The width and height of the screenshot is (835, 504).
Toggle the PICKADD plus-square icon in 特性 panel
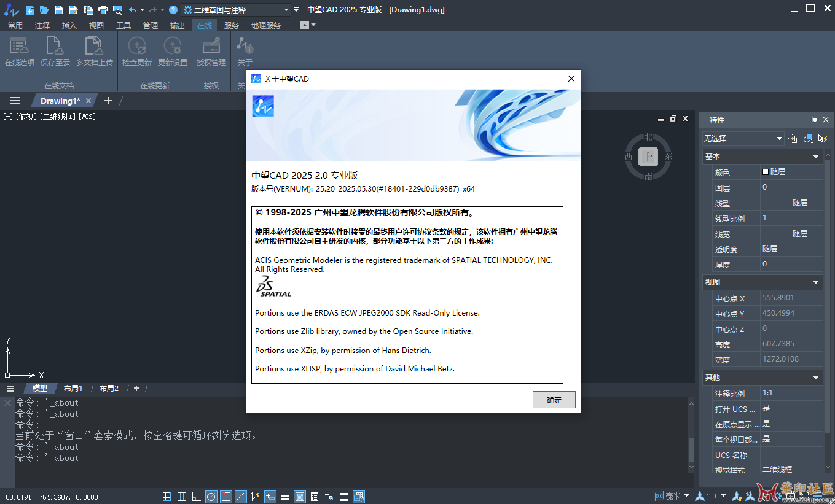[x=793, y=139]
